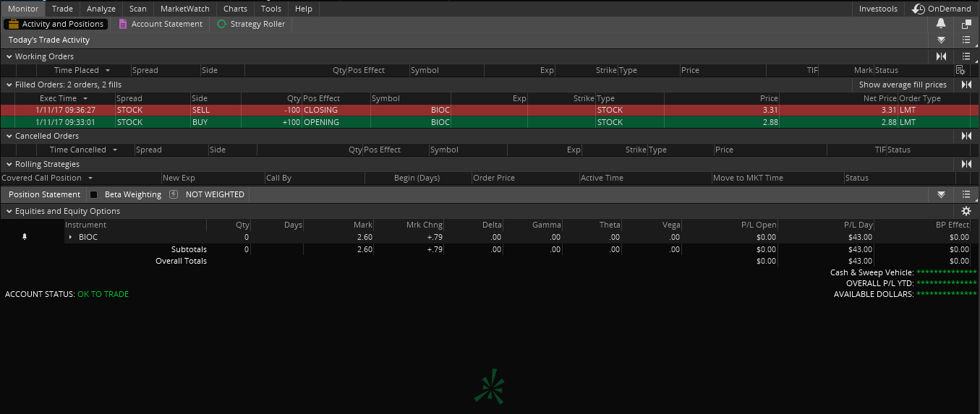Viewport: 980px width, 414px height.
Task: Click the Working Orders column customize icon
Action: [x=960, y=70]
